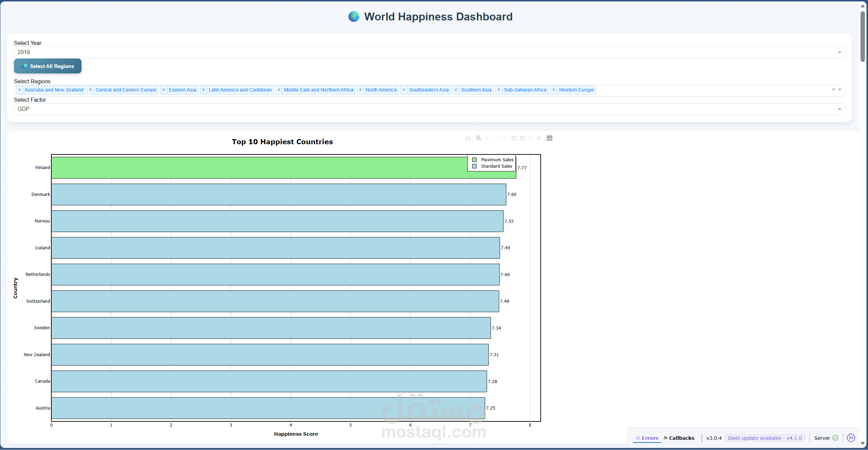Click the Denmark bar in chart
Image resolution: width=868 pixels, height=450 pixels.
click(x=279, y=195)
